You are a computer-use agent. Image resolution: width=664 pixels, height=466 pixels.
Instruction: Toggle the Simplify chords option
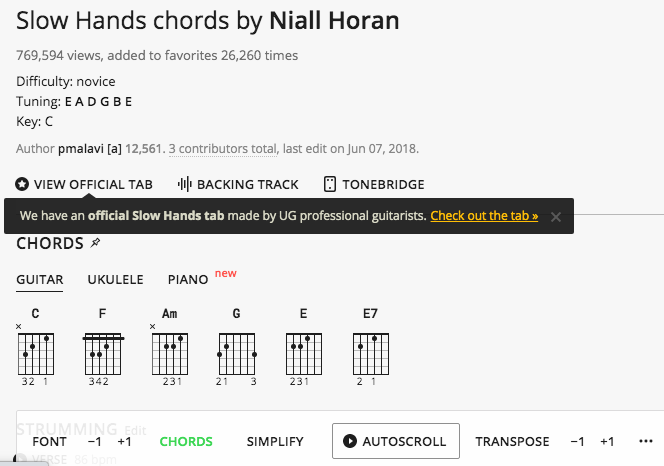click(x=275, y=441)
